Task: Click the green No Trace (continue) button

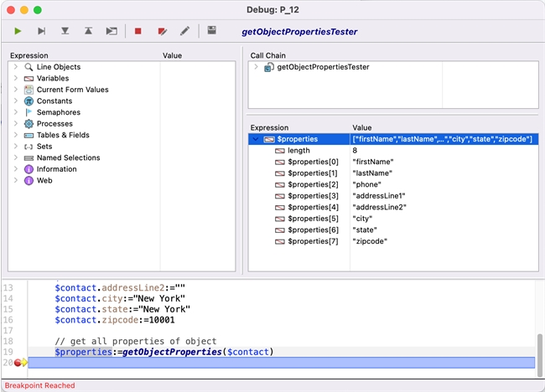Action: tap(18, 31)
